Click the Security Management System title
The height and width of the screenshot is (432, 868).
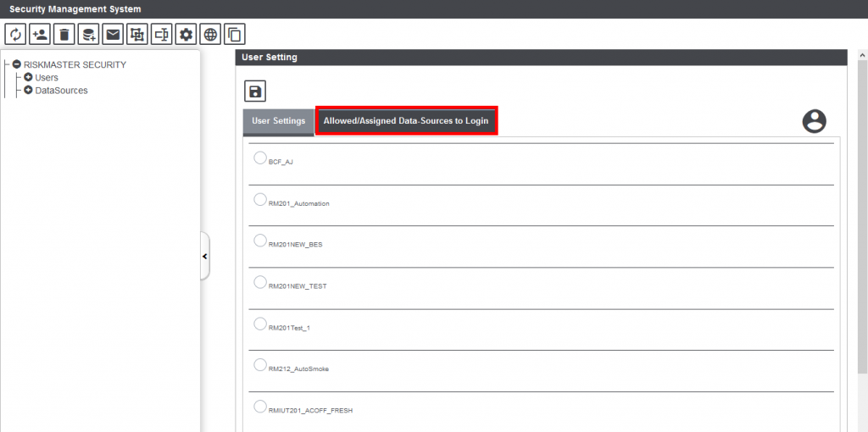pos(75,8)
